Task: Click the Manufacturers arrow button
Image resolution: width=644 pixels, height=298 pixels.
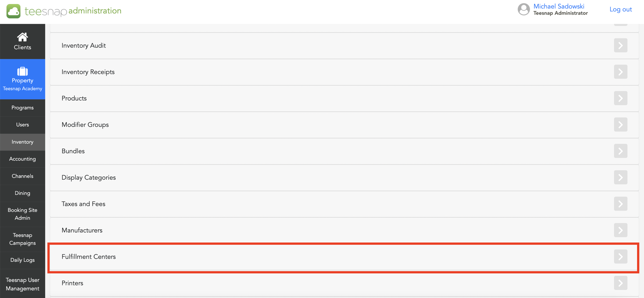Action: [620, 230]
